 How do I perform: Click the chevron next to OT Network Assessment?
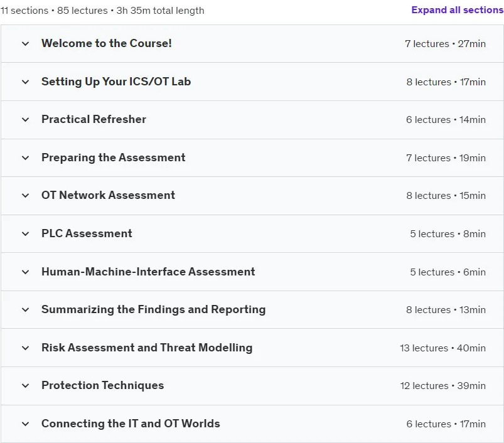pyautogui.click(x=25, y=195)
